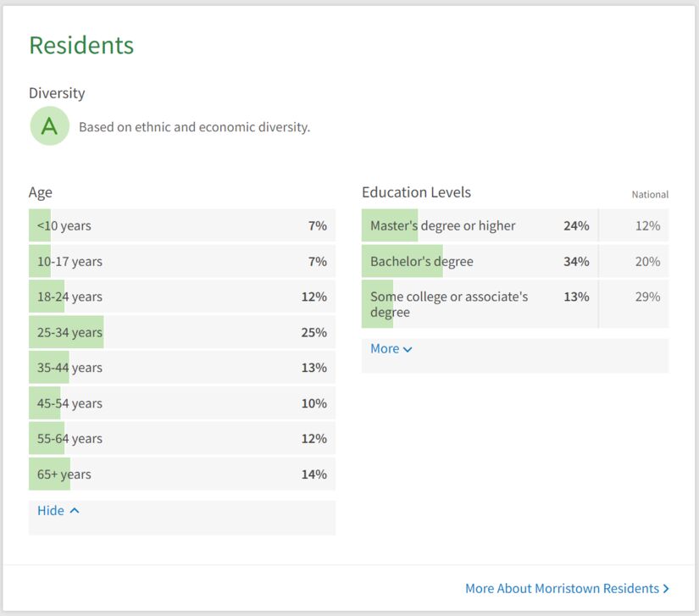Select the 18-24 years age row
699x616 pixels.
[x=181, y=297]
